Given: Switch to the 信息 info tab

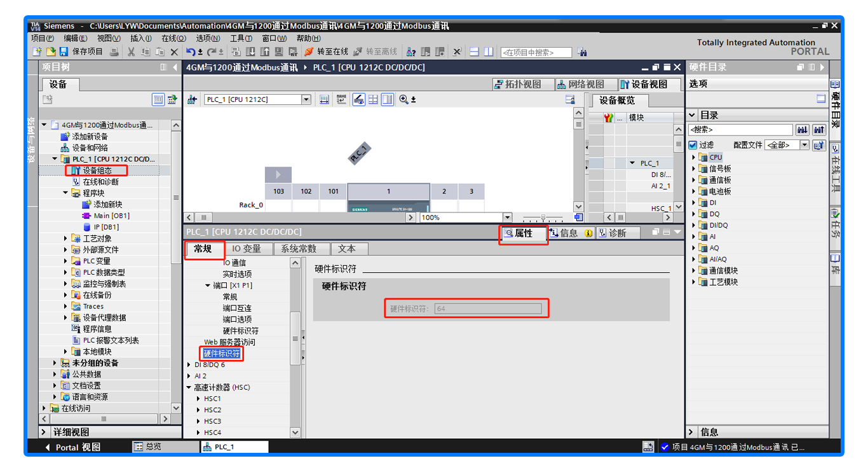Looking at the screenshot, I should 571,233.
